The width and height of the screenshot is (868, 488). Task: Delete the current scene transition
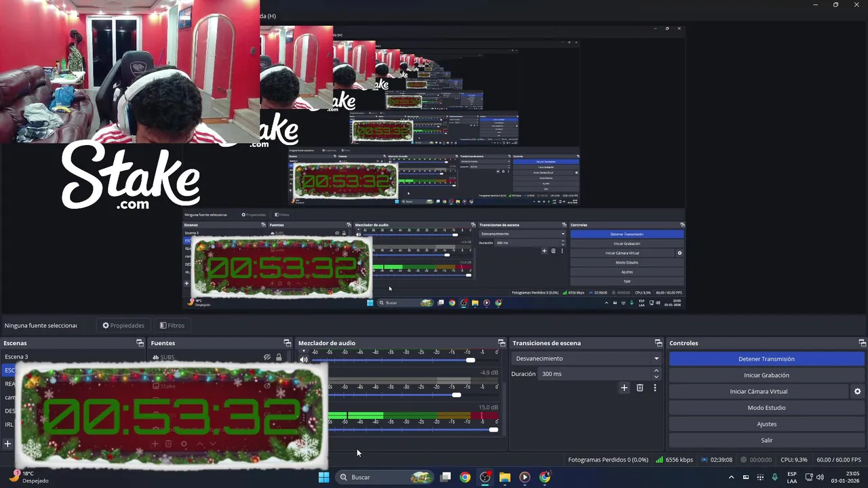pyautogui.click(x=639, y=388)
